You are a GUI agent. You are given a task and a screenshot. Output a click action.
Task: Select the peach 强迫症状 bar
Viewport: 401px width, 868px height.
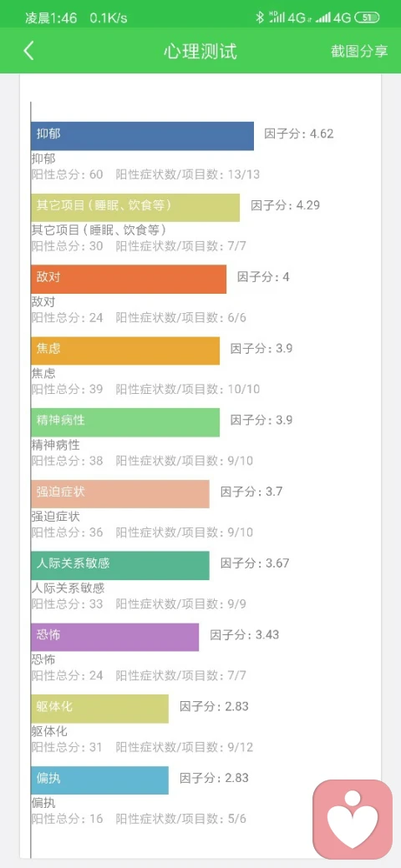120,494
